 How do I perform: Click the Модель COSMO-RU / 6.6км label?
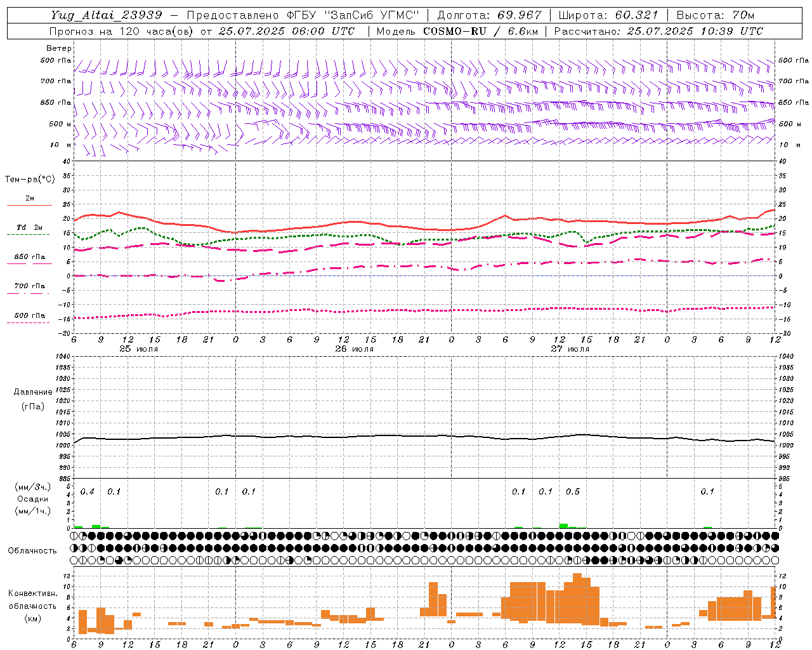click(x=456, y=31)
